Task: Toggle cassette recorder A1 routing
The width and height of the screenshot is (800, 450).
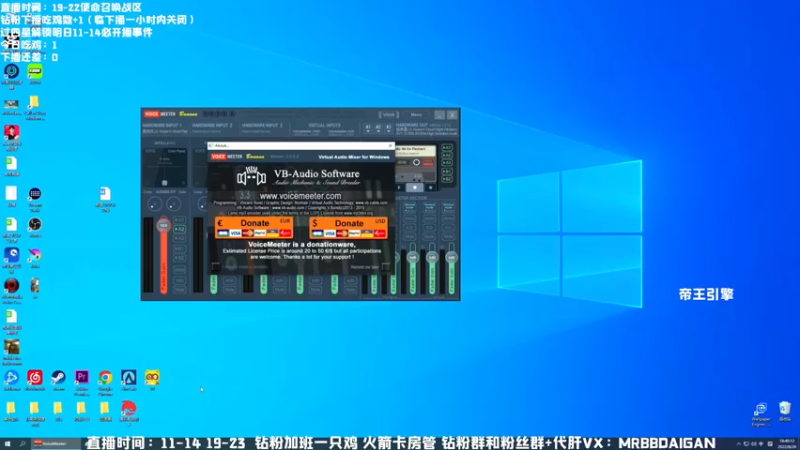Action: tap(446, 148)
